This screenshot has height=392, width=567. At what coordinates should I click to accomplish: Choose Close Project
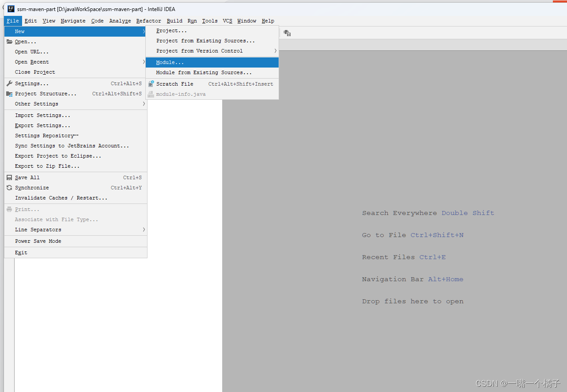coord(76,72)
